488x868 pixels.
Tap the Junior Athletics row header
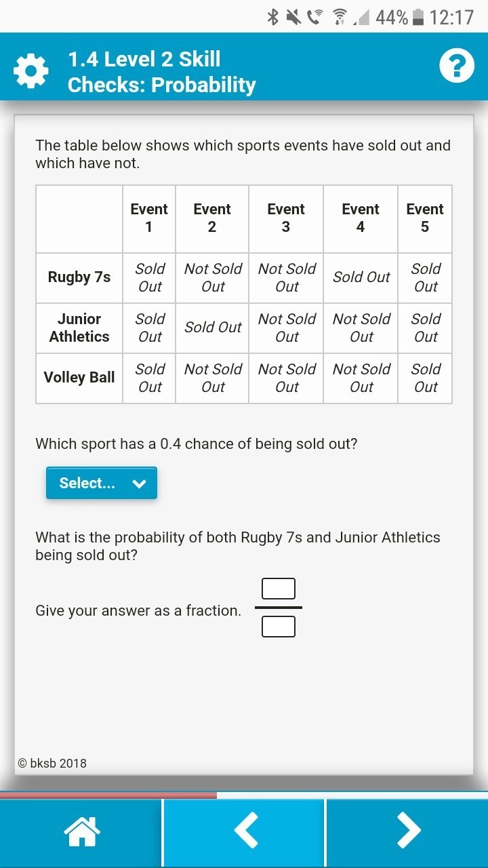pyautogui.click(x=79, y=328)
